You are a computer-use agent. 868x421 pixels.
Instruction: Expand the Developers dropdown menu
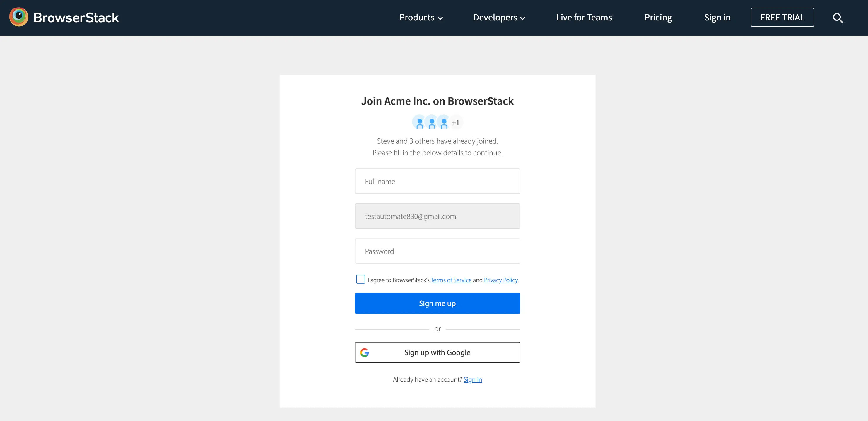point(499,18)
